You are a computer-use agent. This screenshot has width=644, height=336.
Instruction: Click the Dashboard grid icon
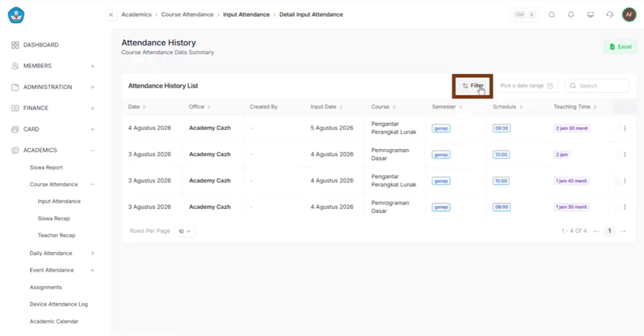[15, 45]
